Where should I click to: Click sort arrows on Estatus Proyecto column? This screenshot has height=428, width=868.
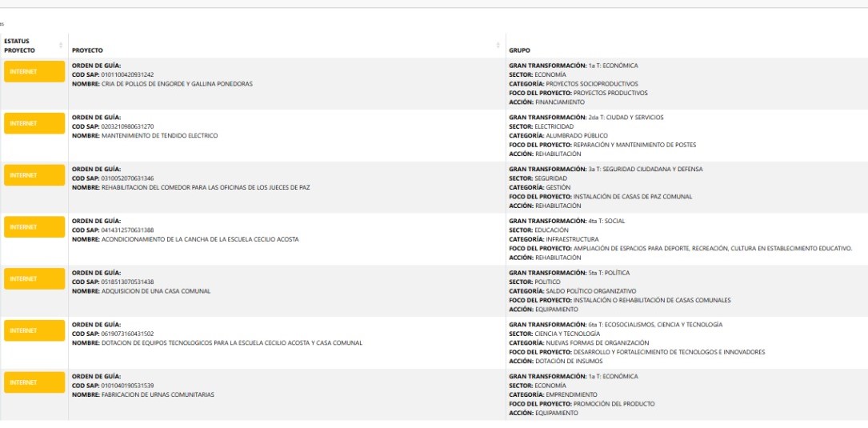pos(61,45)
